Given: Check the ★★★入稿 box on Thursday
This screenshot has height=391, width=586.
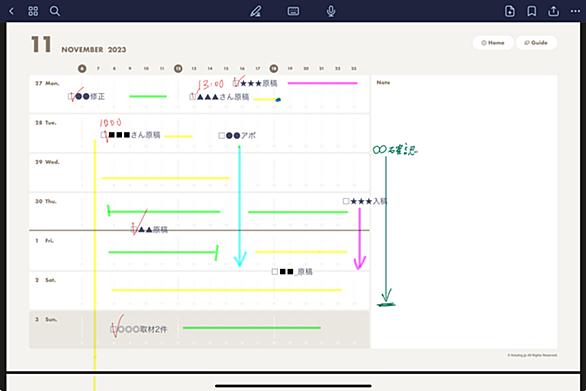Looking at the screenshot, I should click(x=346, y=201).
